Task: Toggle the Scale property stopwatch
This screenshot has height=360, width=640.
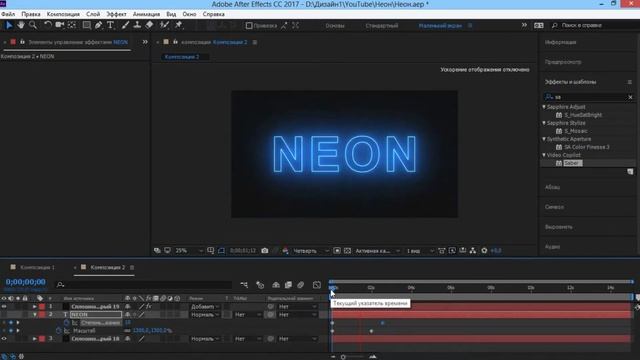Action: [59, 331]
